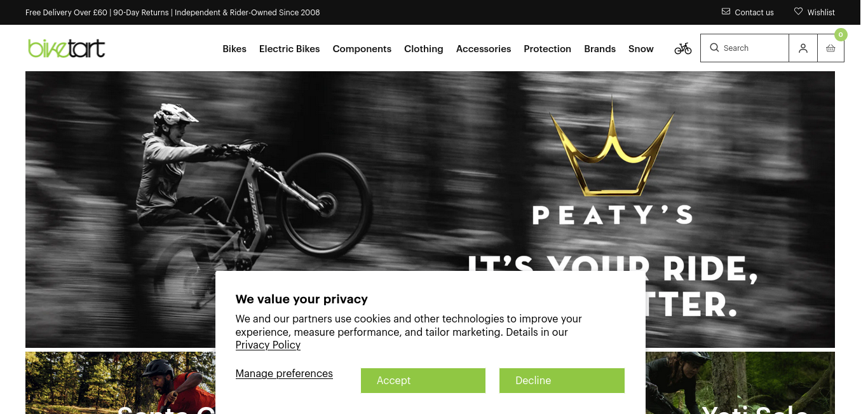Click the biketart logo
This screenshot has width=868, height=414.
coord(67,48)
